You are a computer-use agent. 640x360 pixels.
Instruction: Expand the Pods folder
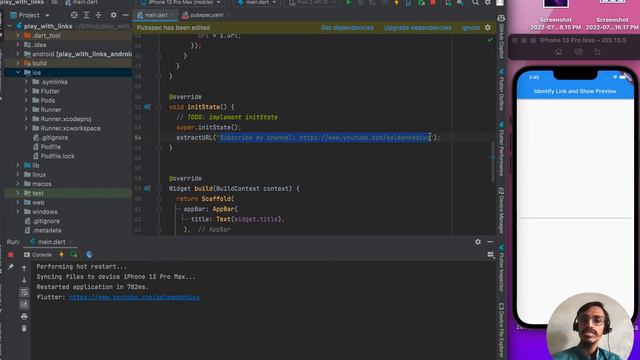(x=26, y=100)
